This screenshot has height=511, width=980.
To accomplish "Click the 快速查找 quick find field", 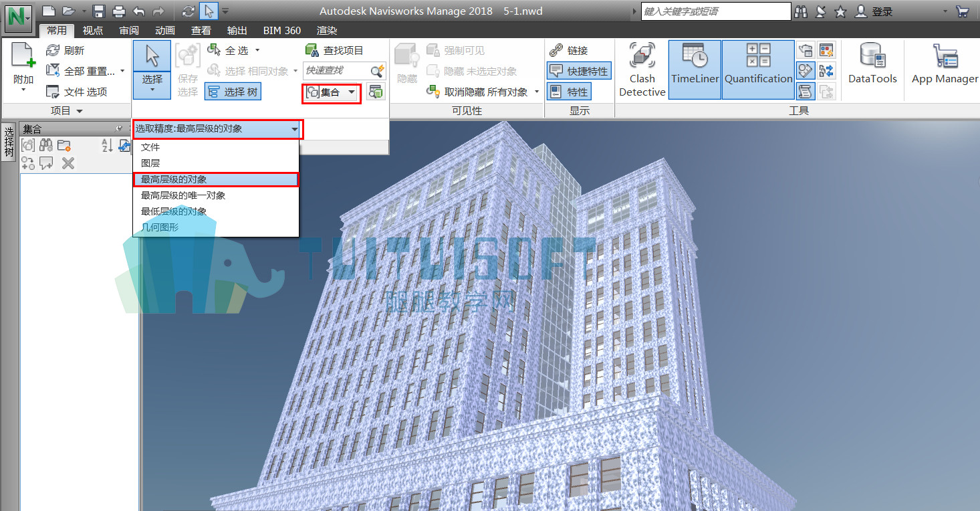I will click(345, 70).
